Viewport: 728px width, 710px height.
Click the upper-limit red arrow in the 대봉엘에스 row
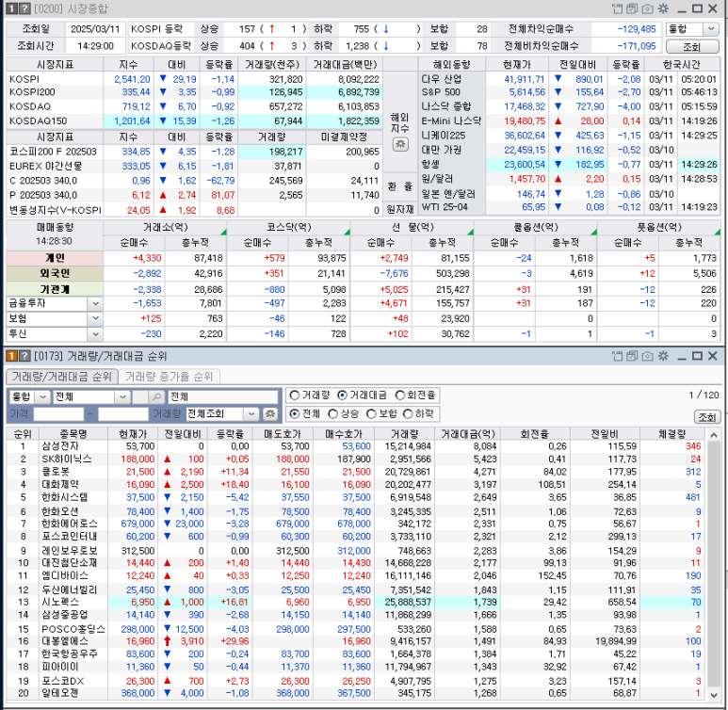(x=167, y=641)
